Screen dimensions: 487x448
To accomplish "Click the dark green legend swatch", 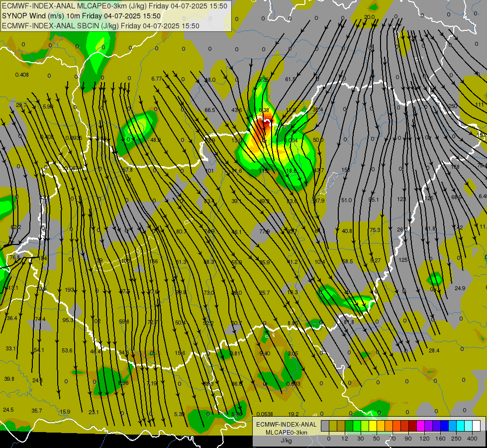I will click(x=349, y=426).
